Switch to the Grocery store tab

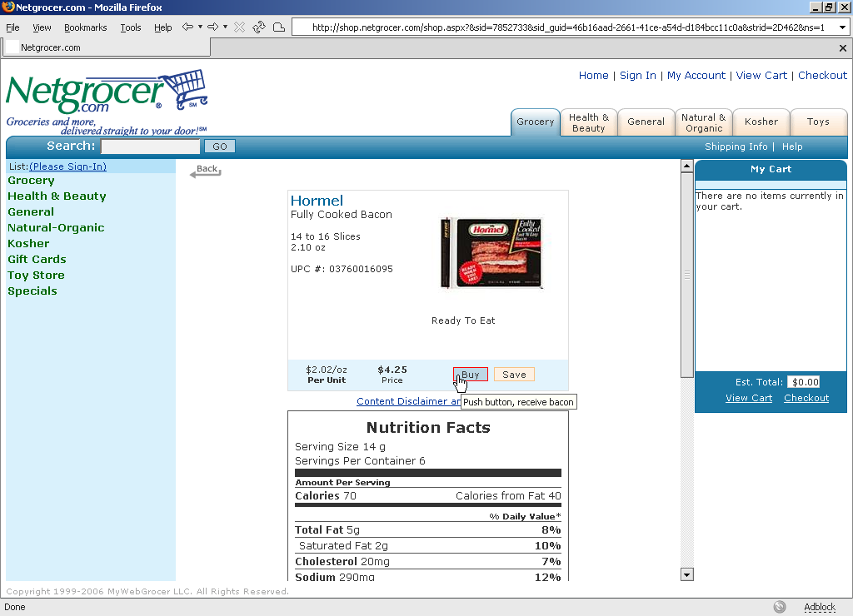pos(536,122)
